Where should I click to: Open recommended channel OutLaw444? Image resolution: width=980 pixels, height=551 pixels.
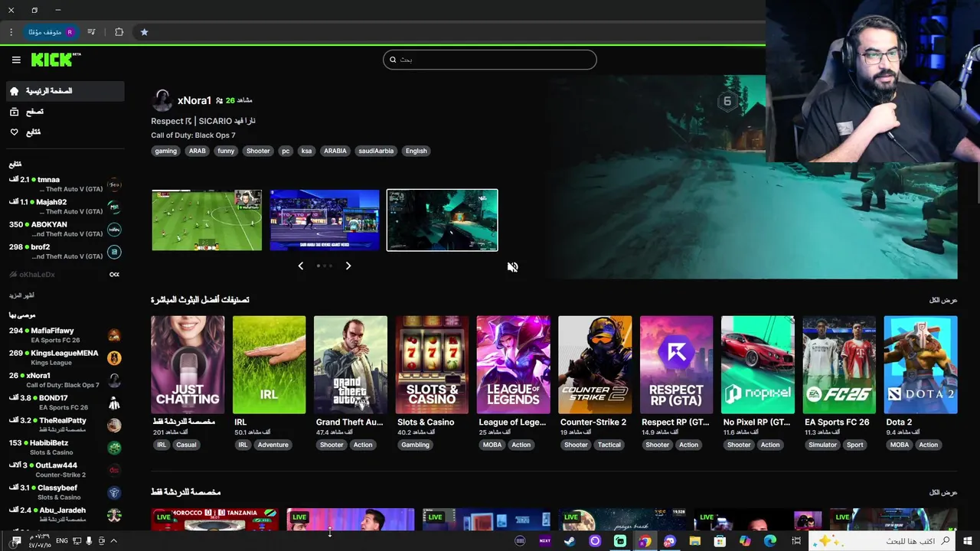(x=64, y=470)
